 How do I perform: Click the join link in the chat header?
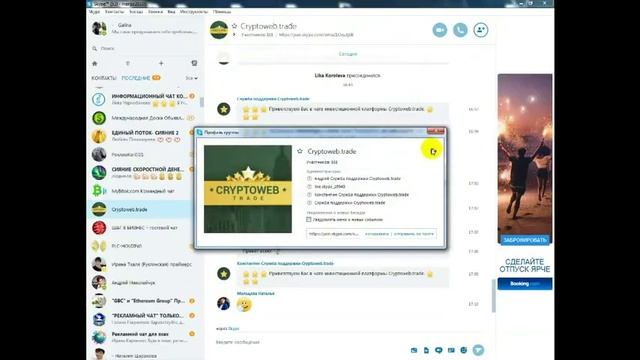click(316, 35)
